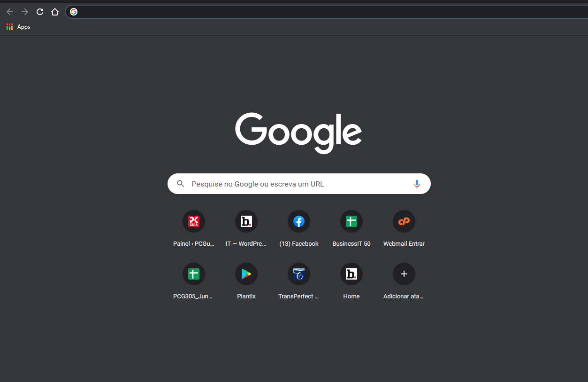The width and height of the screenshot is (588, 382).
Task: Click the 'TransPerfect ...' label
Action: [299, 296]
